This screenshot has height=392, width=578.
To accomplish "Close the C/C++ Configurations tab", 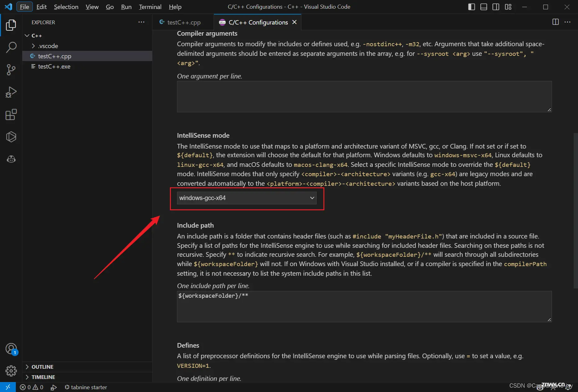I will 295,22.
